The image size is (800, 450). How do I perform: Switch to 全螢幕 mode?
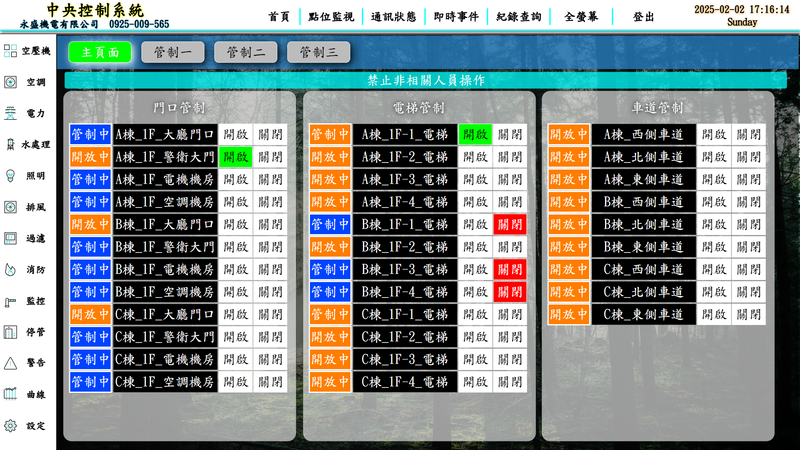(581, 17)
